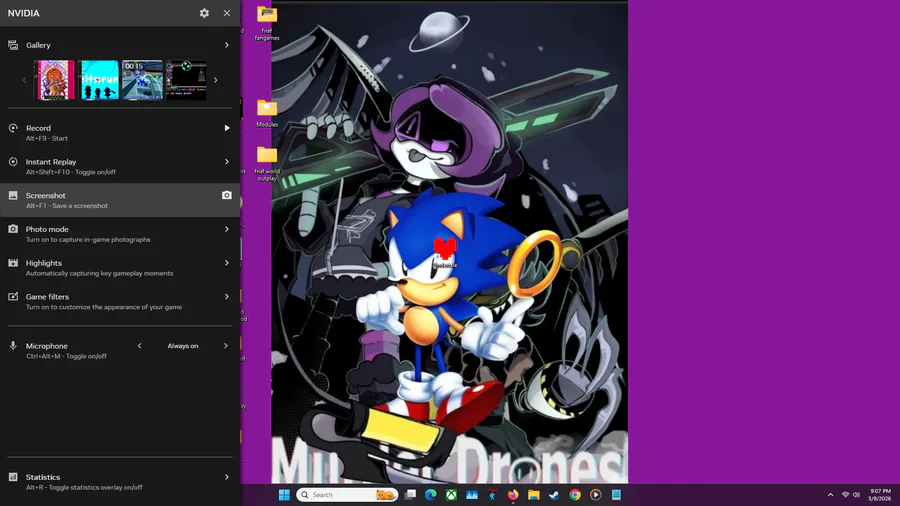Expand Statistics using its chevron

pyautogui.click(x=227, y=477)
